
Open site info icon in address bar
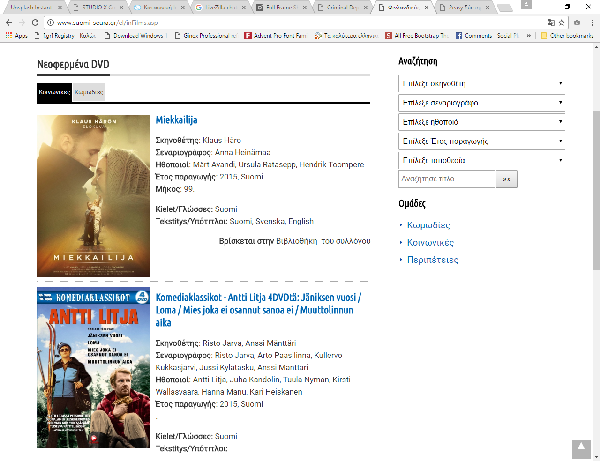pyautogui.click(x=50, y=23)
